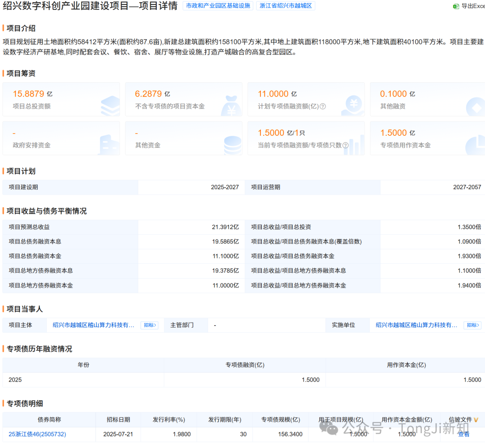Viewport: 485px width, 448px height.
Task: Click building icon in 政府安排资金 card
Action: 109,145
